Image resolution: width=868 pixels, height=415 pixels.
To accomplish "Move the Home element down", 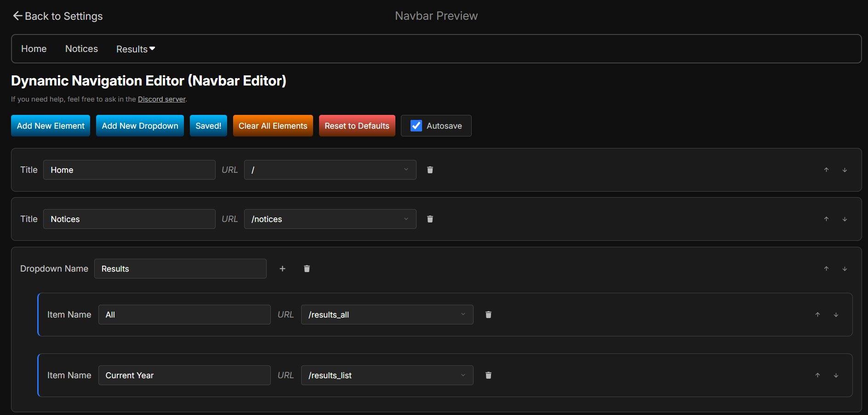I will (x=845, y=170).
